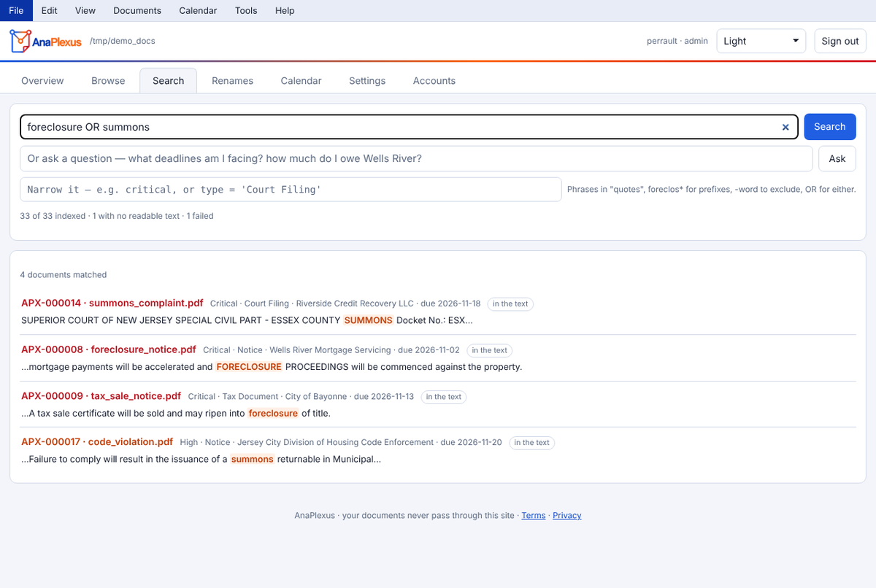This screenshot has height=588, width=876.
Task: Open the Calendar tab
Action: coord(301,81)
